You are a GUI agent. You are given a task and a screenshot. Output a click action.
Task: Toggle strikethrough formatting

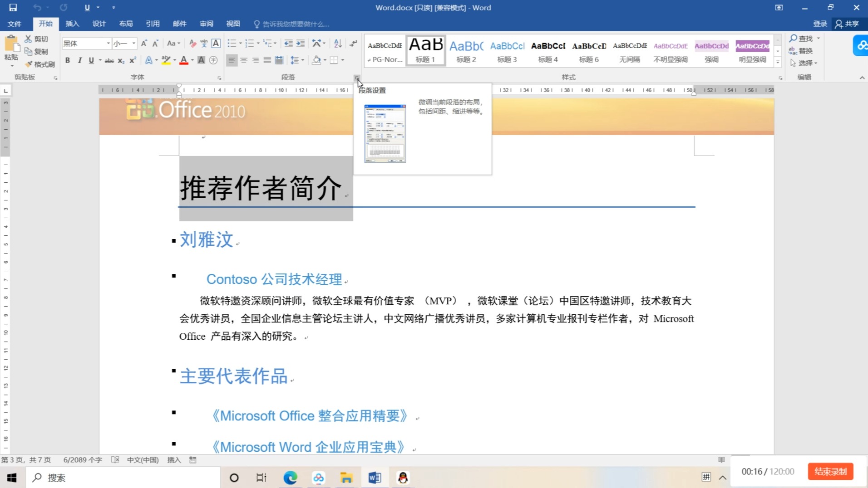(109, 60)
